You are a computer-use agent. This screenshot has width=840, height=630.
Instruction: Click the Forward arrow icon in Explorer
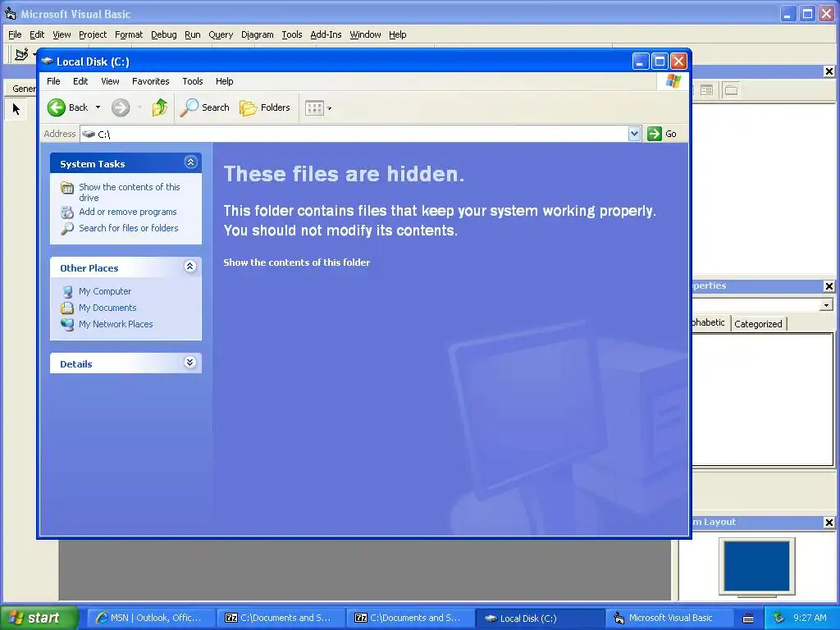click(121, 107)
